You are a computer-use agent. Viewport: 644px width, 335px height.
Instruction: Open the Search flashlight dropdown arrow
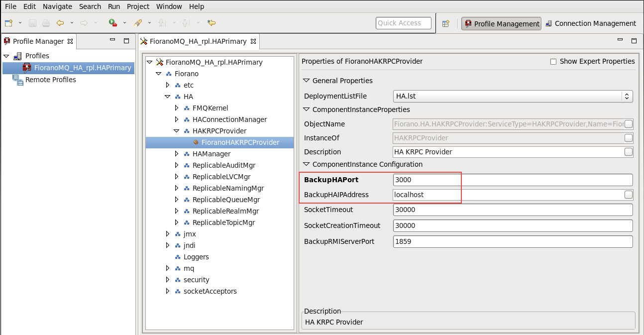pyautogui.click(x=149, y=23)
